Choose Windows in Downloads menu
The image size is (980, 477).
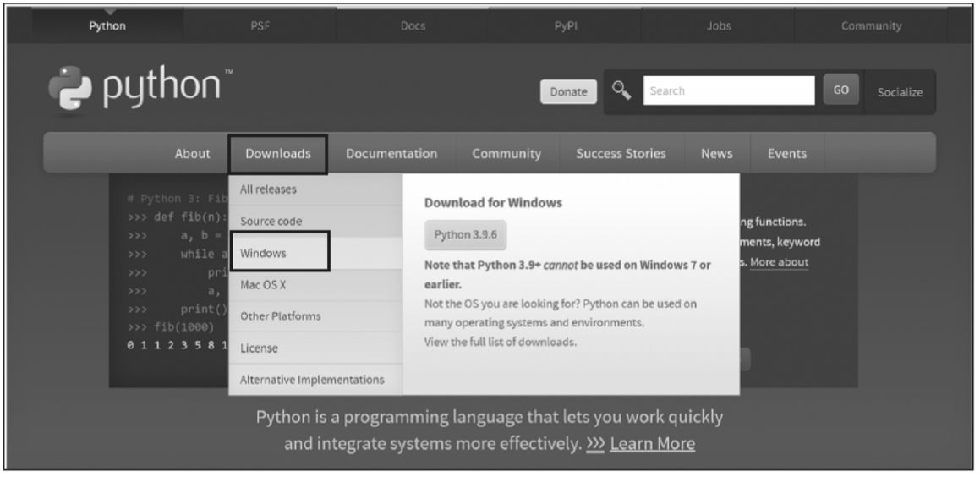[x=315, y=253]
